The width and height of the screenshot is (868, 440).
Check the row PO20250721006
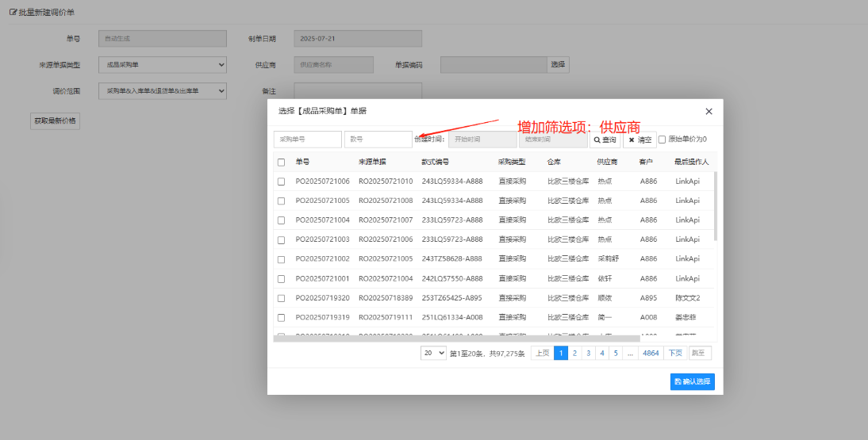click(x=281, y=182)
